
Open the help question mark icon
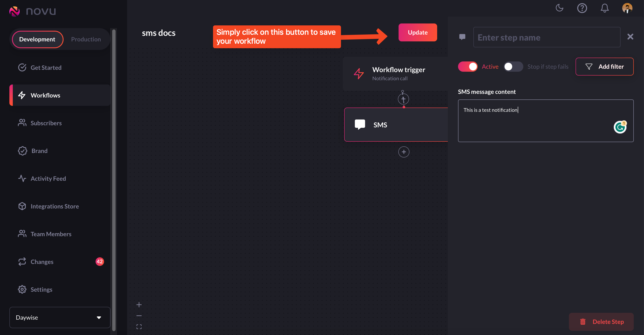pyautogui.click(x=582, y=8)
